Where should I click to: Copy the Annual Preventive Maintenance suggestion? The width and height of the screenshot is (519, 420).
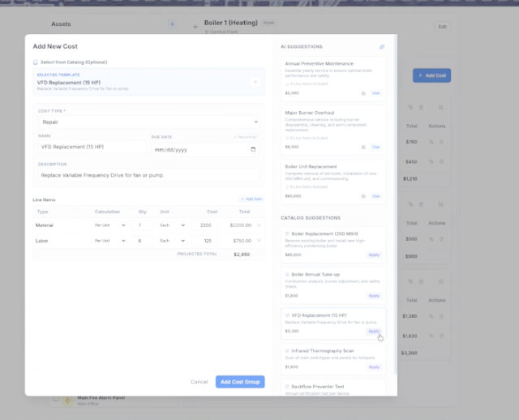click(x=364, y=93)
